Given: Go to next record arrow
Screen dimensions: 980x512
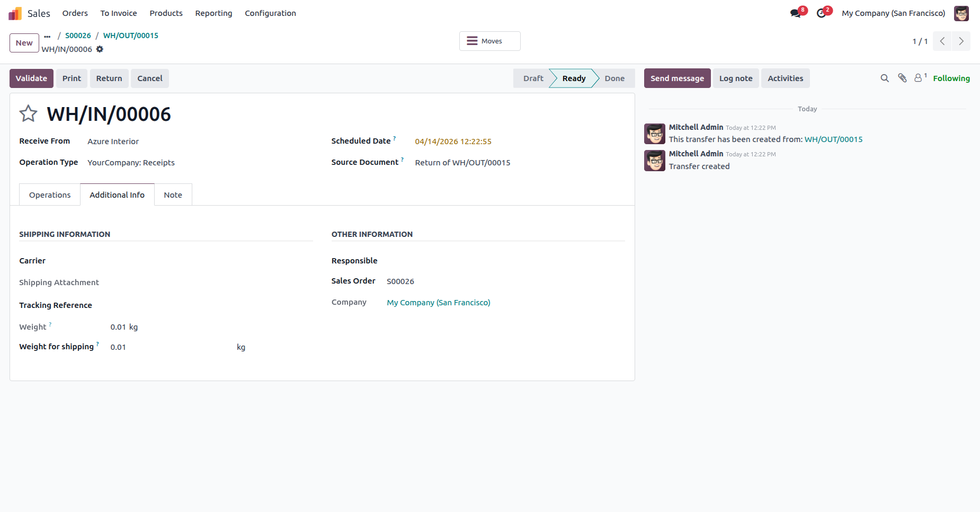Looking at the screenshot, I should coord(961,41).
